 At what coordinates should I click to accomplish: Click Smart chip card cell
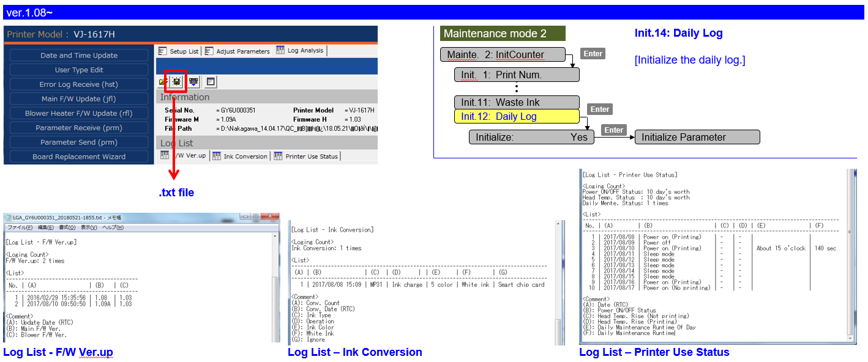click(521, 284)
